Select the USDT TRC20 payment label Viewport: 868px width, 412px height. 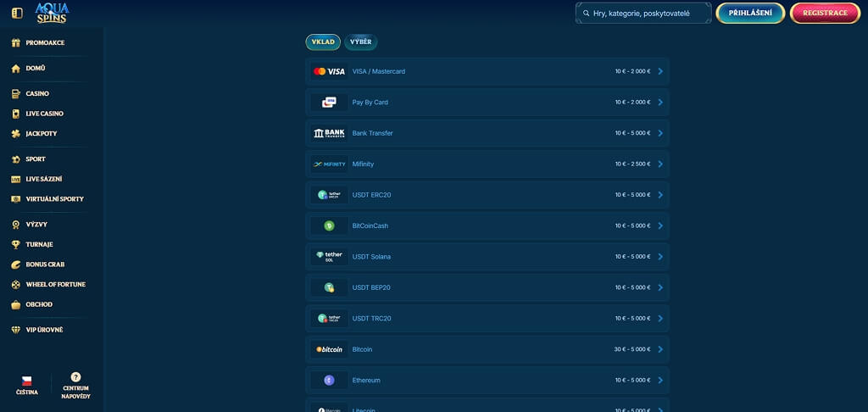(x=371, y=319)
